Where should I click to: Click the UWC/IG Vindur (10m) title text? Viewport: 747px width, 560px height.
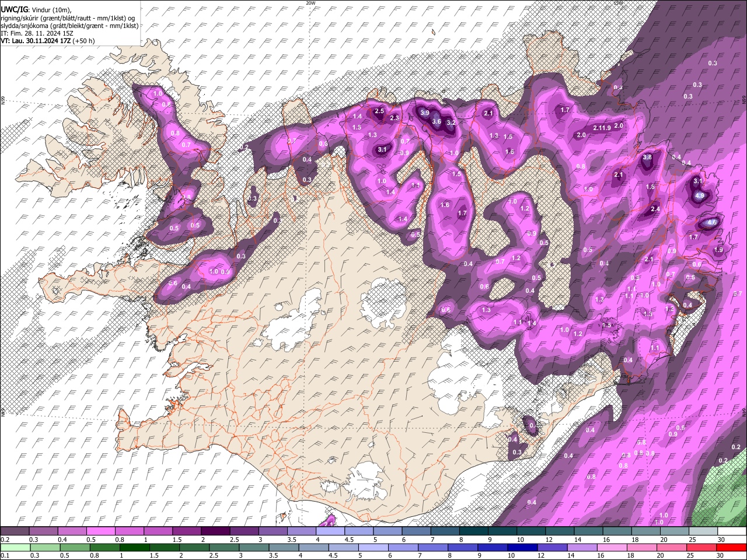point(36,10)
